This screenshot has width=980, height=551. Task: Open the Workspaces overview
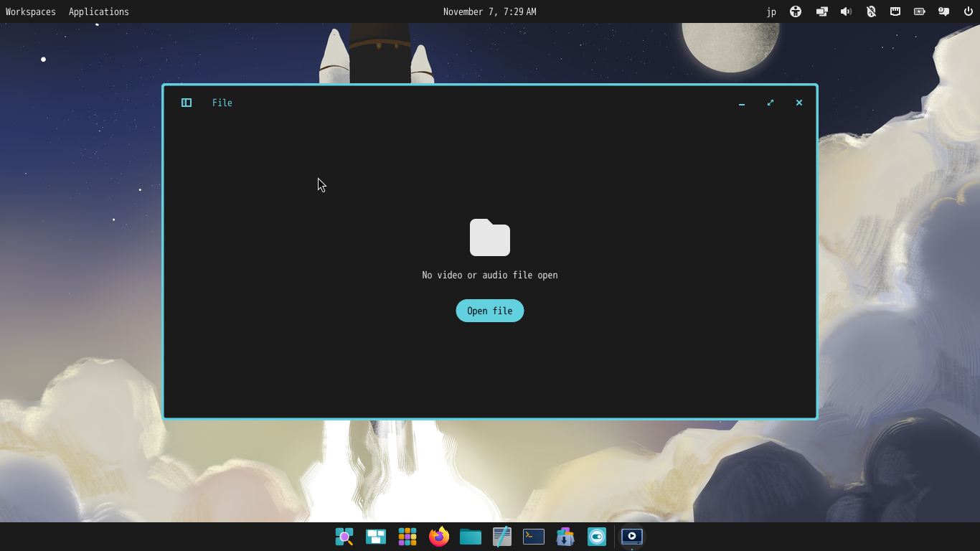coord(31,11)
